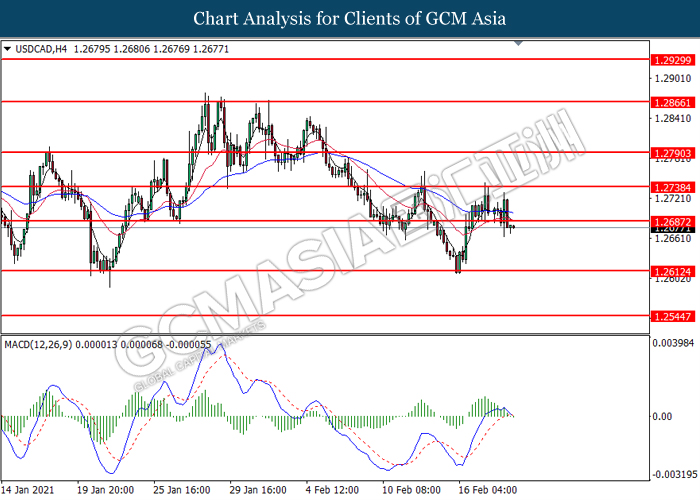
Task: Click the gray chart shift marker triangle
Action: coord(517,44)
